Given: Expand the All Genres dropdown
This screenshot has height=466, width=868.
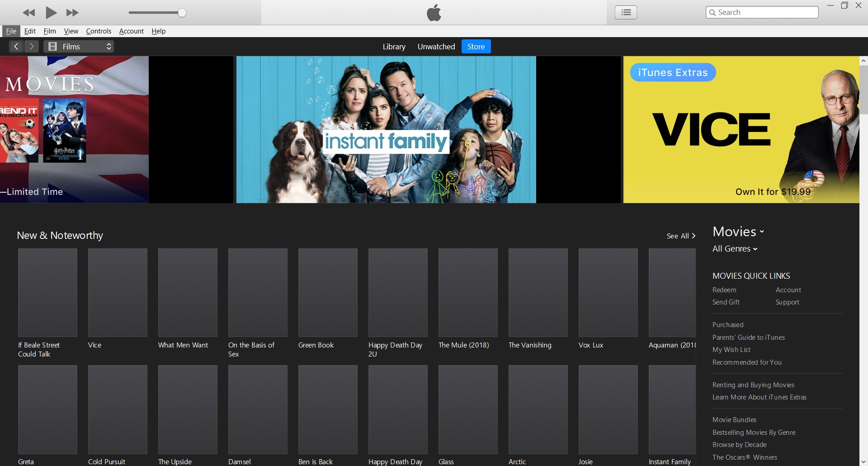Looking at the screenshot, I should point(735,249).
